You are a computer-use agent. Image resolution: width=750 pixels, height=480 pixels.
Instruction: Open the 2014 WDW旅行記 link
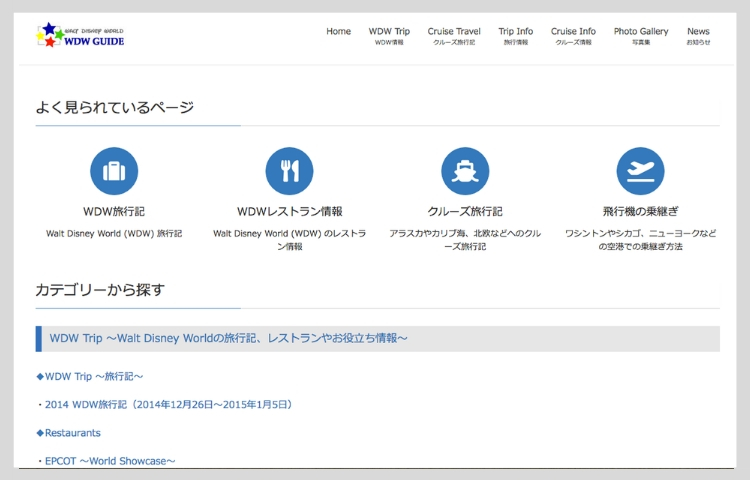[168, 405]
